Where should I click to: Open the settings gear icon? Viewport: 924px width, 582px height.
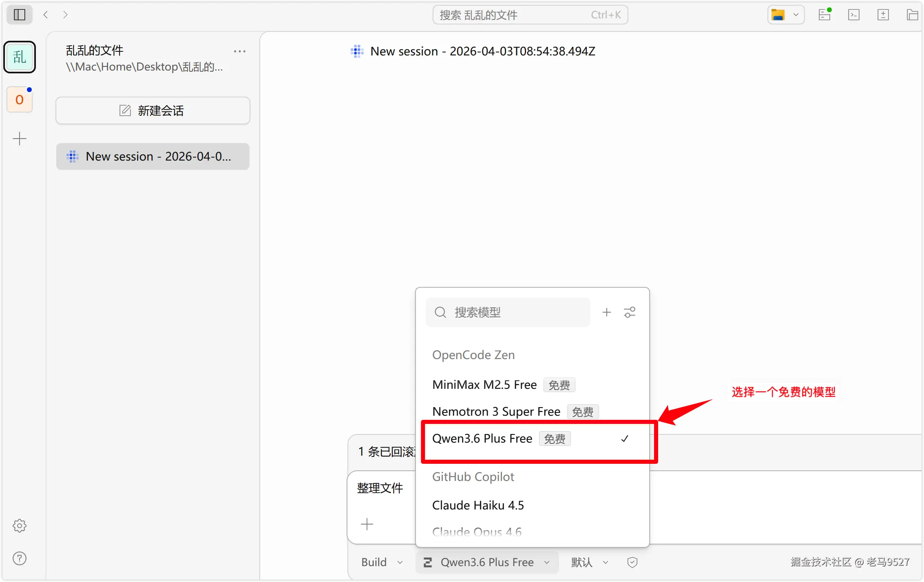(20, 525)
